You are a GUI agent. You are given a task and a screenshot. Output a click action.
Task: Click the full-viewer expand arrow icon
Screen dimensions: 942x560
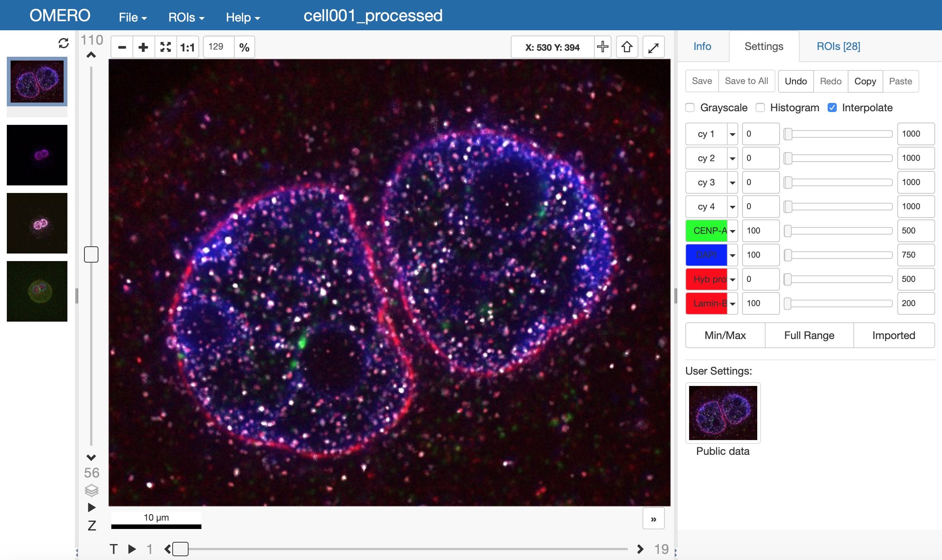[653, 47]
